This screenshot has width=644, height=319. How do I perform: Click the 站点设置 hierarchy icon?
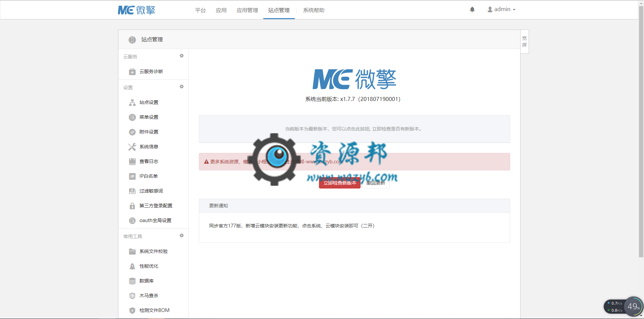[132, 103]
